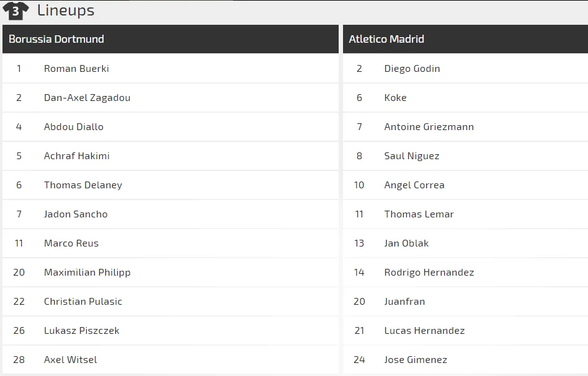Click Jadon Sancho's name
The image size is (588, 376).
click(x=76, y=214)
